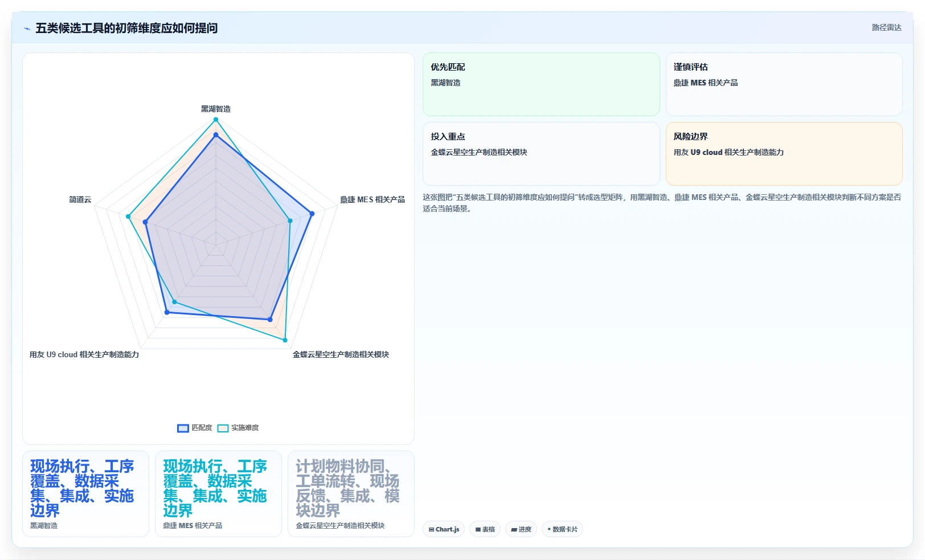Click the description paragraph starting 这张图把
The image size is (925, 560).
pos(662,203)
